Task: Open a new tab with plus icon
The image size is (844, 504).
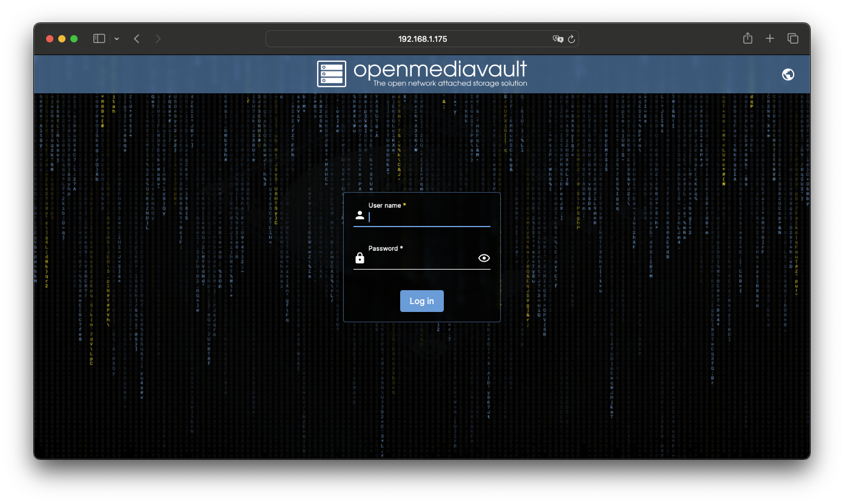Action: pos(770,39)
